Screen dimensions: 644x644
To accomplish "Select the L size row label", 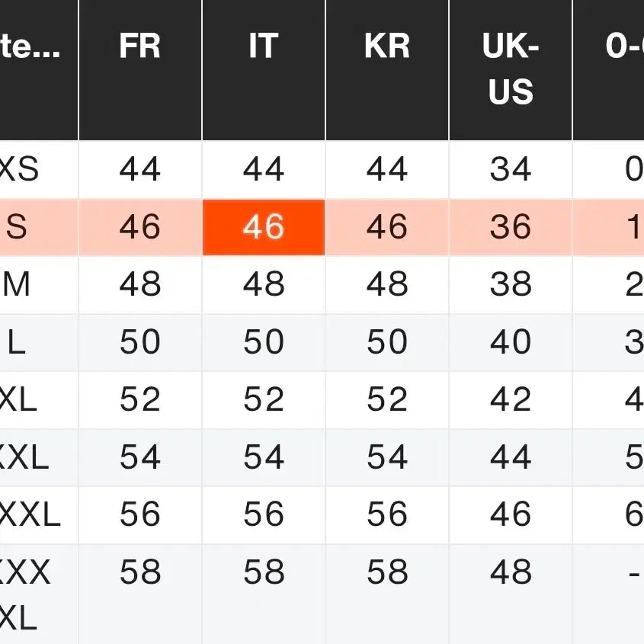I will 17,343.
